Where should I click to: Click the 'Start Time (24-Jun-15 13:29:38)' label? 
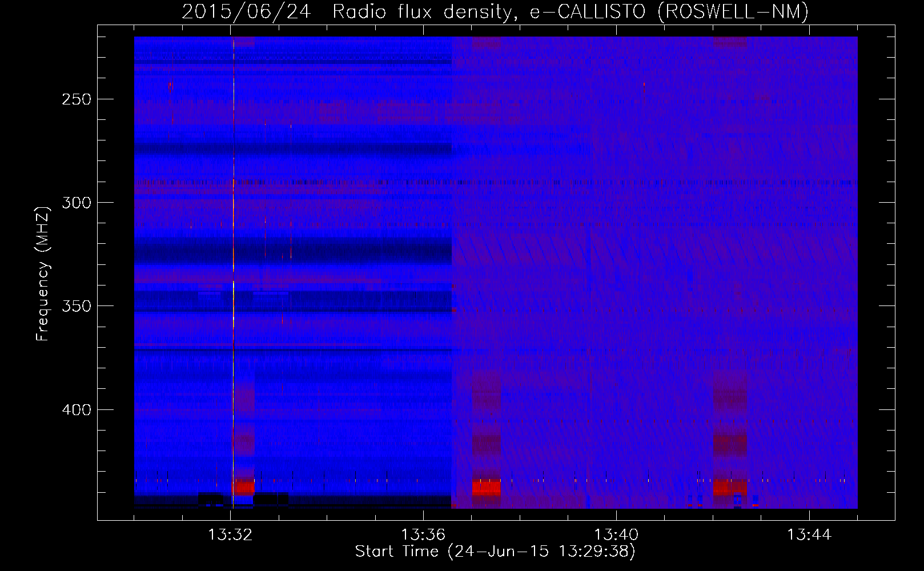click(x=495, y=552)
